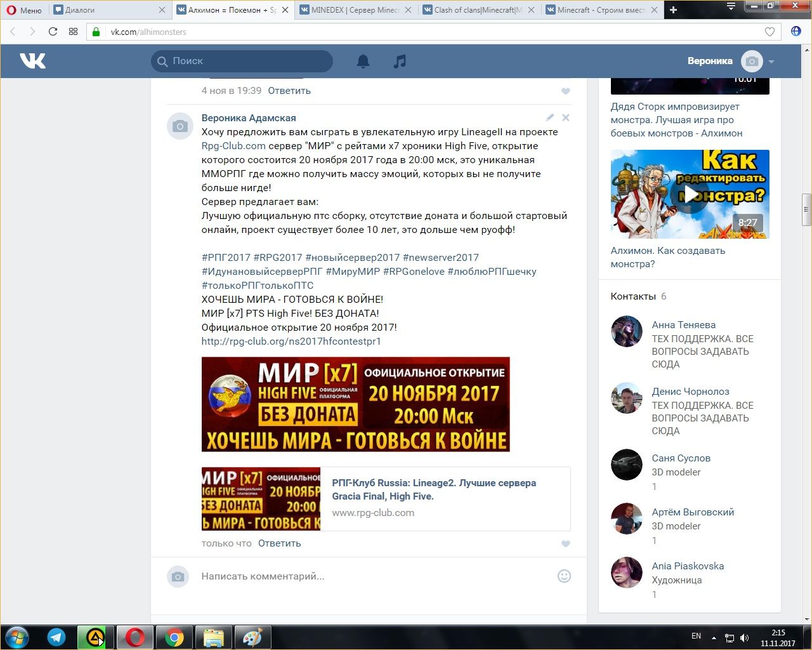Close the Алхимон tab
Viewport: 812px width, 650px height.
pyautogui.click(x=285, y=10)
